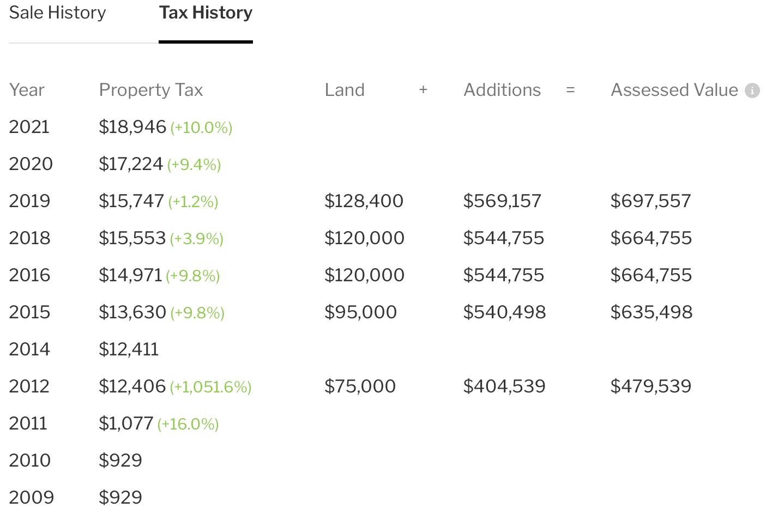Image resolution: width=784 pixels, height=532 pixels.
Task: Click the Additions column header
Action: (x=502, y=90)
